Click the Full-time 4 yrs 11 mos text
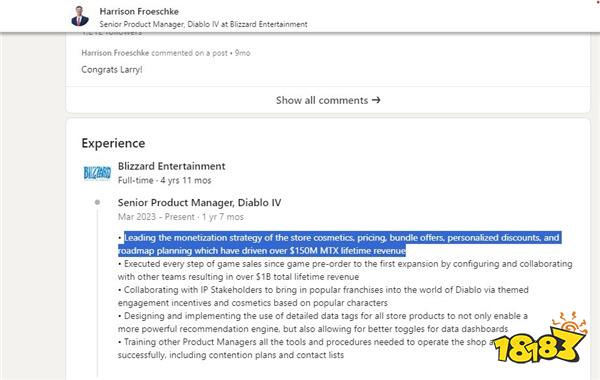The width and height of the screenshot is (600, 380). (165, 180)
